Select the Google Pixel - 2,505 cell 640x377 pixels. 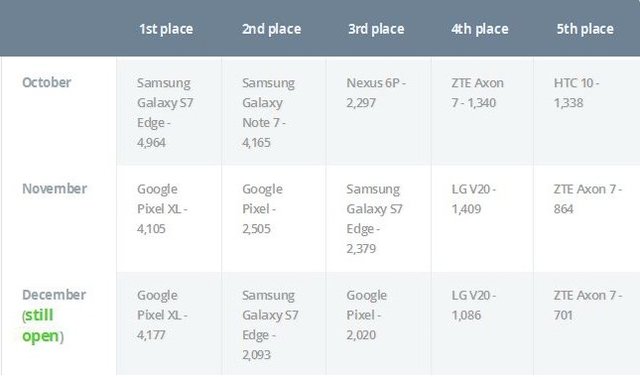[x=274, y=219]
